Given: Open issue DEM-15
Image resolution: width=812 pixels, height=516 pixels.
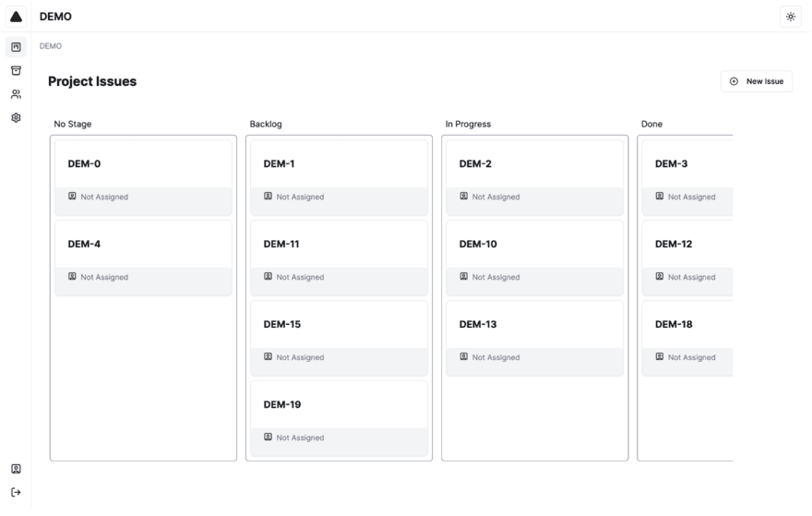Looking at the screenshot, I should pyautogui.click(x=340, y=338).
